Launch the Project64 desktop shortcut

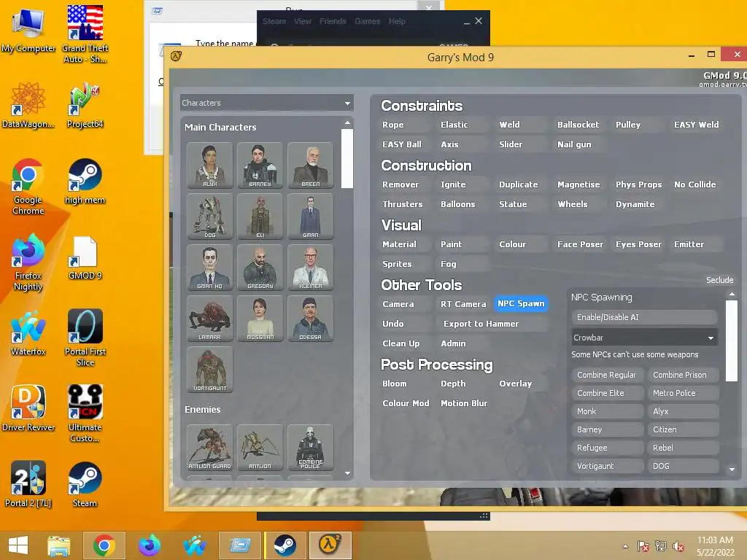click(x=85, y=106)
